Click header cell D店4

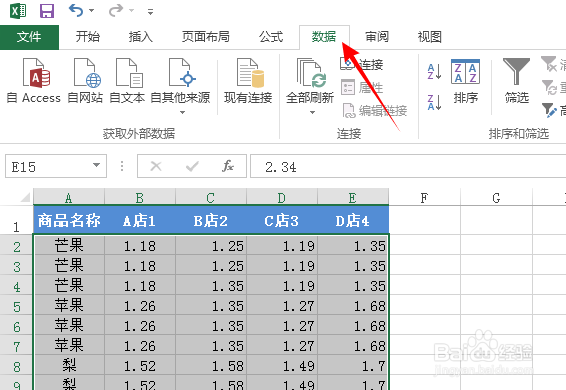point(353,220)
